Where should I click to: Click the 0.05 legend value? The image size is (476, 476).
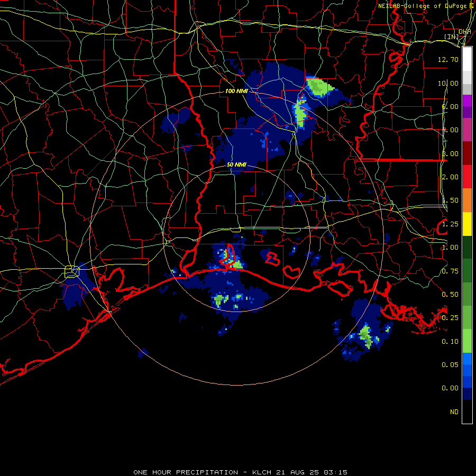click(450, 364)
